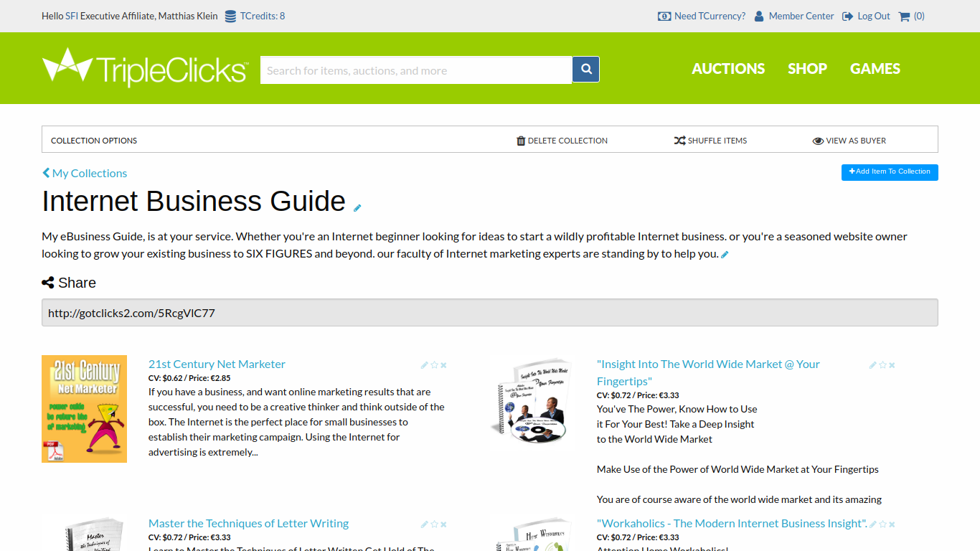Open the SFI affiliate link
The image size is (980, 551).
tap(72, 16)
